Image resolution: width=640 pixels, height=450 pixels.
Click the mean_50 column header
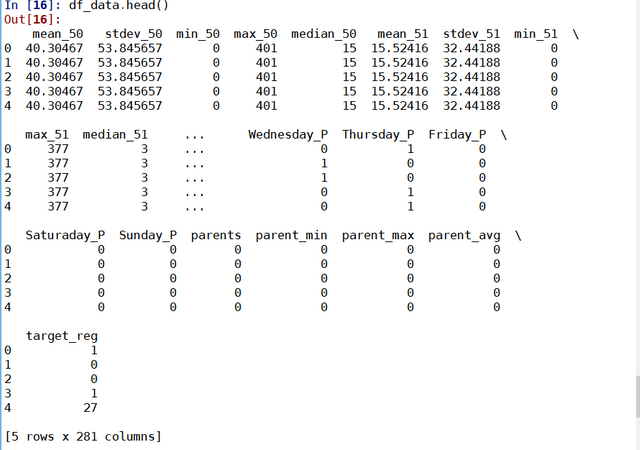(x=58, y=34)
